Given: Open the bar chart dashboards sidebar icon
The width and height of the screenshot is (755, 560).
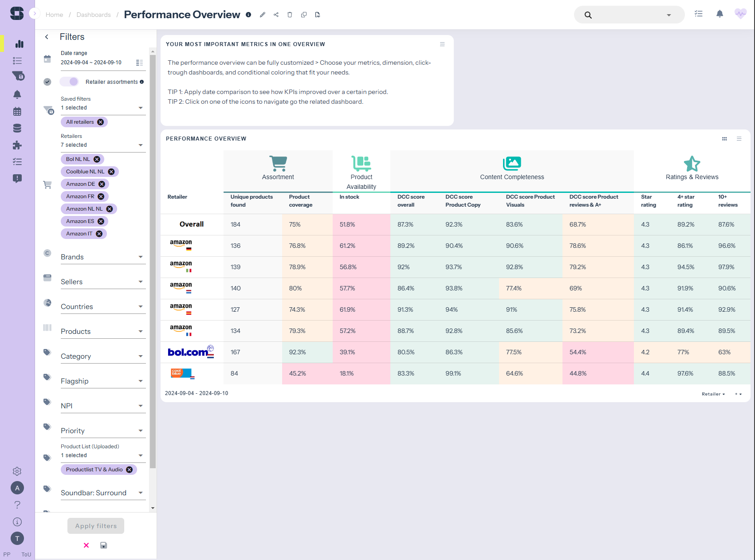Looking at the screenshot, I should (x=19, y=44).
